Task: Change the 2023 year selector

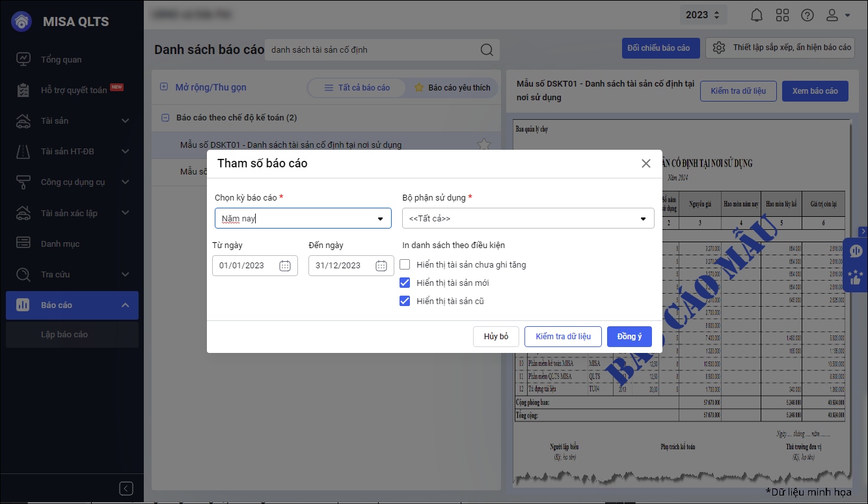Action: click(x=702, y=15)
